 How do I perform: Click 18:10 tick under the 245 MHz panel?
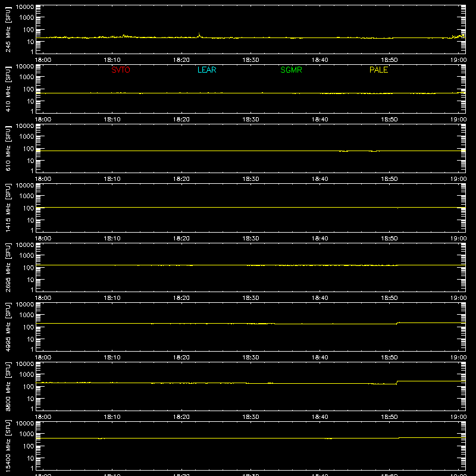click(112, 60)
